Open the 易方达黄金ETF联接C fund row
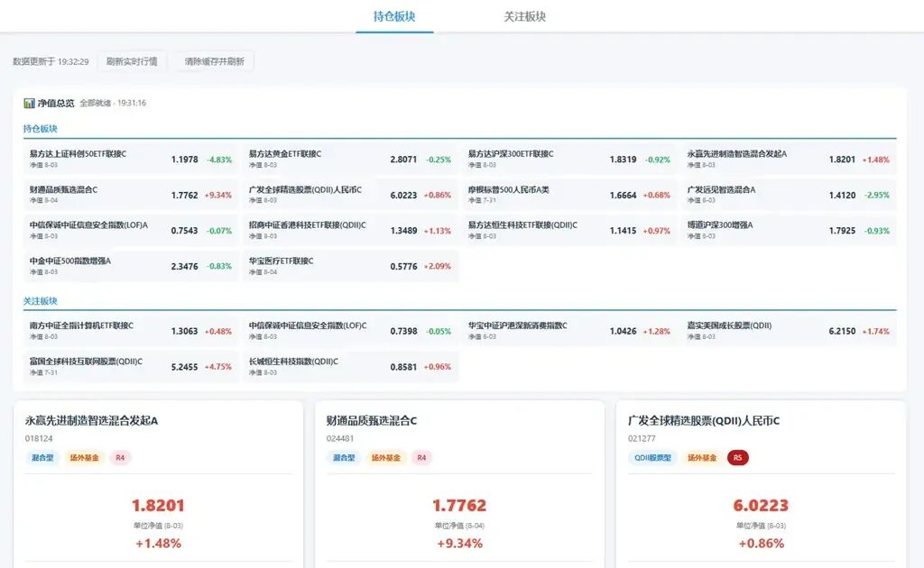 pos(350,159)
